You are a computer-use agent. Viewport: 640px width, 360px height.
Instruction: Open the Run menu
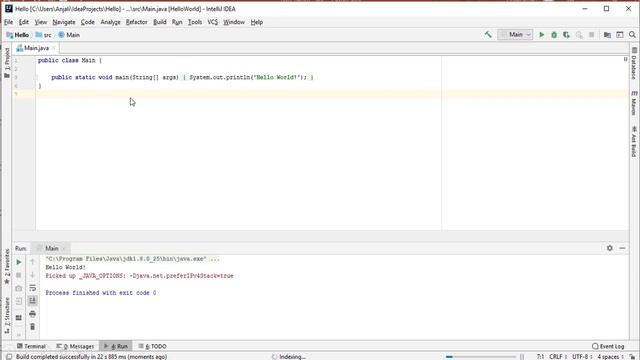[177, 22]
